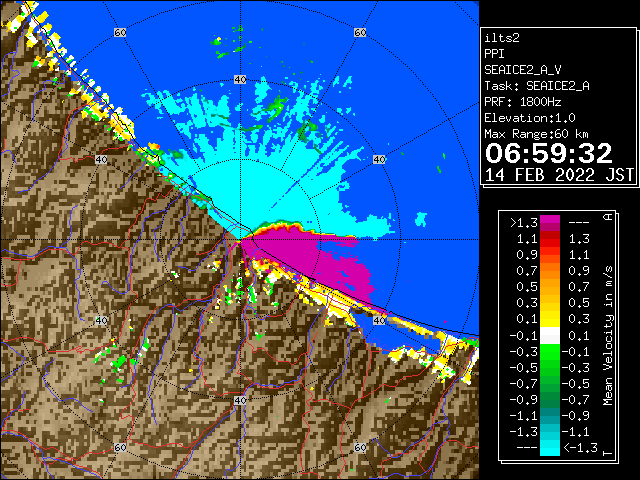Click the cyan swatch at the color bar bottom
The width and height of the screenshot is (640, 480).
(x=550, y=448)
